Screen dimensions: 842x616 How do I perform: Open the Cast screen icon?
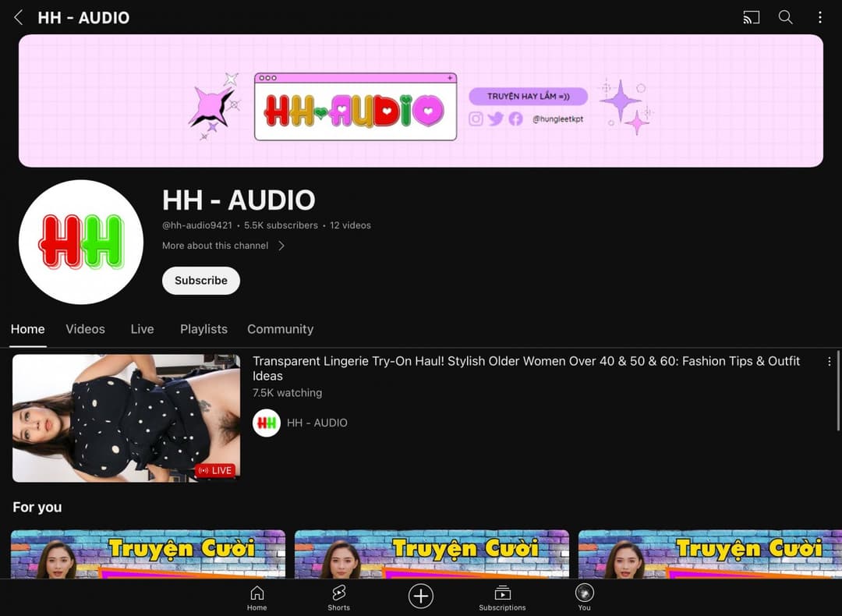(x=751, y=17)
